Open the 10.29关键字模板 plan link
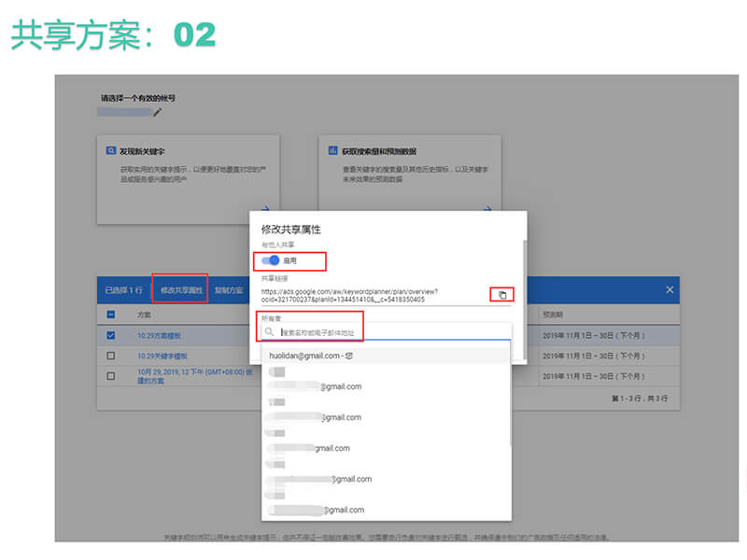This screenshot has height=560, width=747. pos(162,357)
